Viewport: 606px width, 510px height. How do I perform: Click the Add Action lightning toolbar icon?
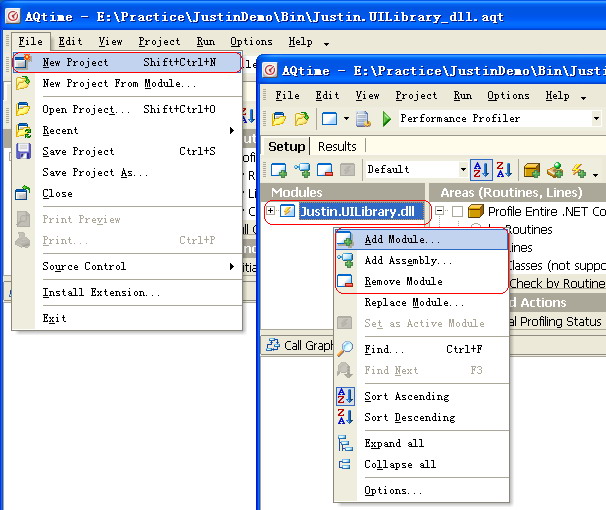pyautogui.click(x=578, y=170)
